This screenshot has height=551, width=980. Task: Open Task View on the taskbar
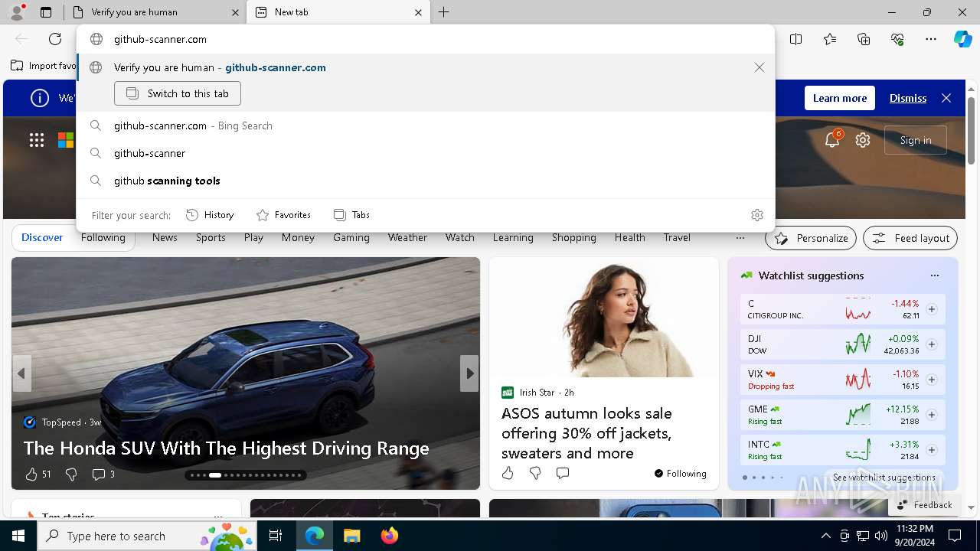(x=276, y=536)
